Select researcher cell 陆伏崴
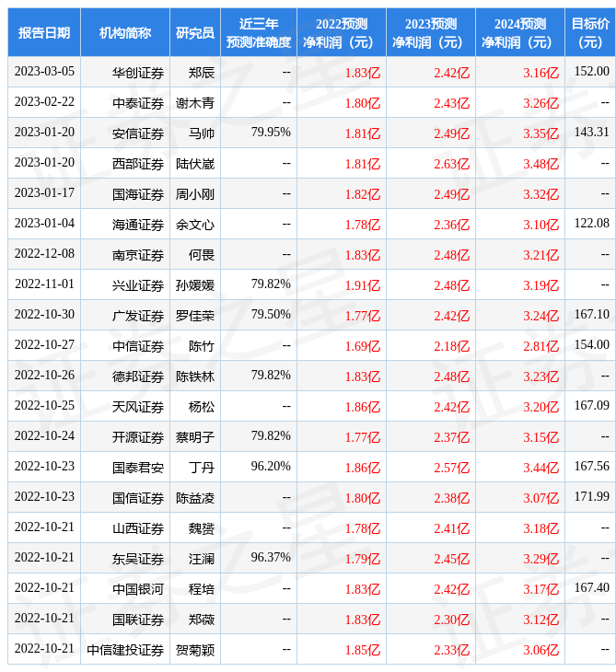The image size is (616, 672). coord(195,164)
